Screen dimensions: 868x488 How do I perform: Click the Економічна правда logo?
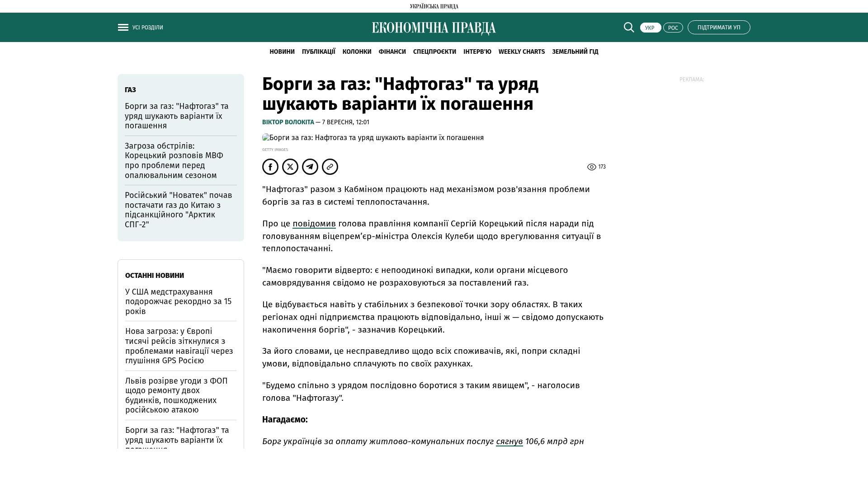point(434,28)
